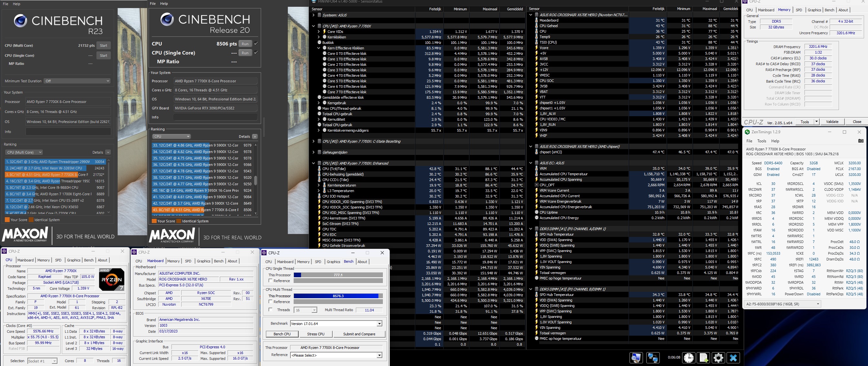868x366 pixels.
Task: Click lightning icon next to Vcore sensor
Action: (536, 48)
